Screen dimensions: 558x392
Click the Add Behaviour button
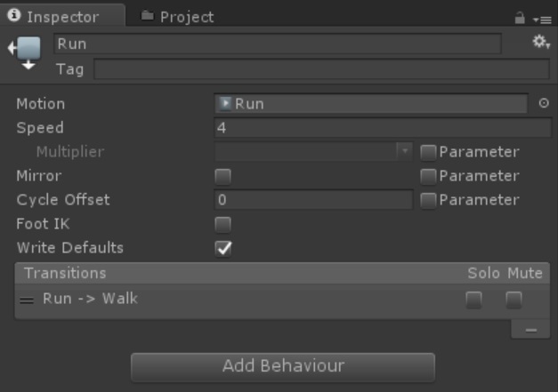tap(283, 367)
